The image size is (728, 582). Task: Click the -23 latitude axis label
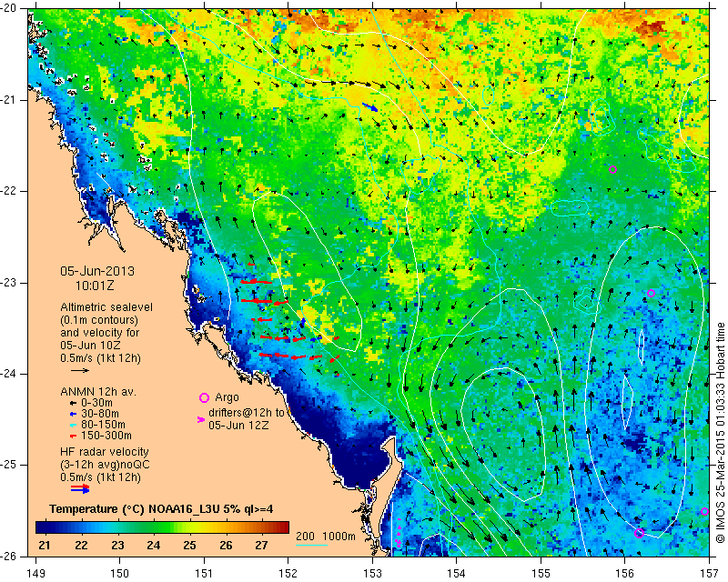point(8,283)
